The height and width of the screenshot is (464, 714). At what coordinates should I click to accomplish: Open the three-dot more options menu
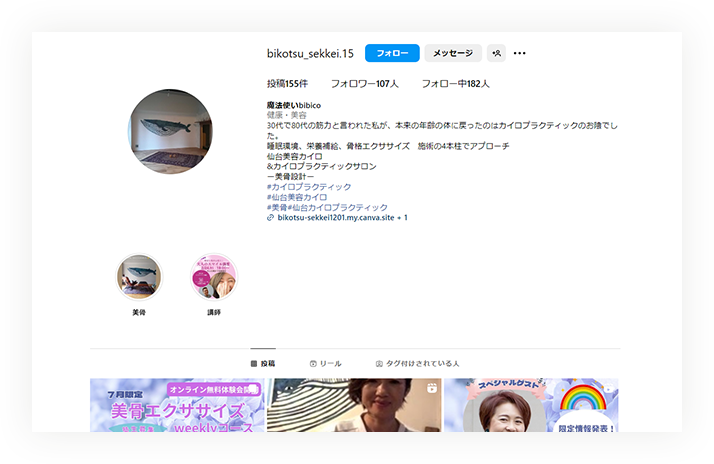click(520, 53)
